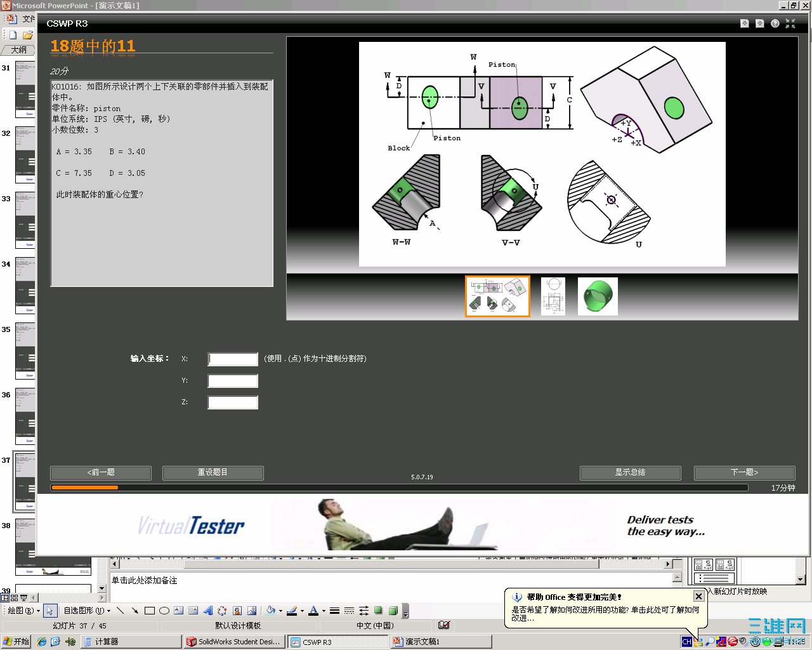Click into the Z coordinate input field

pos(233,402)
